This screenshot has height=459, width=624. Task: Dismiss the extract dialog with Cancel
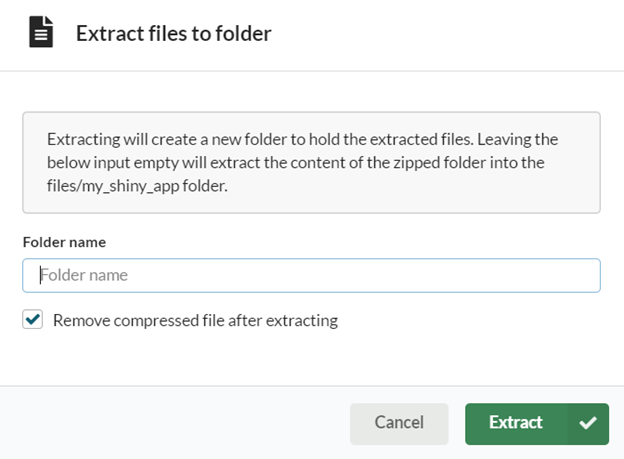(399, 423)
